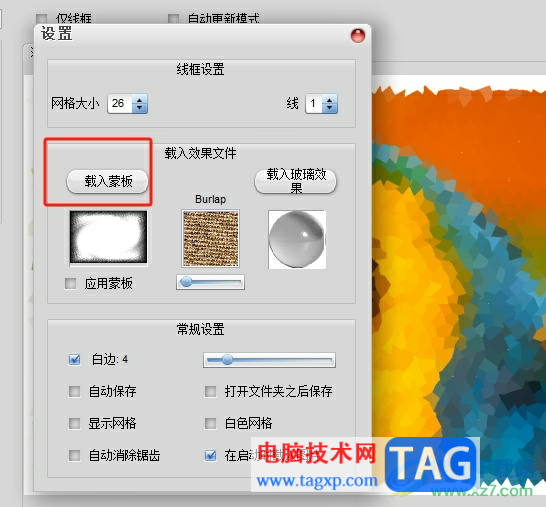This screenshot has height=507, width=546.
Task: Enable the 自动保存 checkbox
Action: pyautogui.click(x=75, y=391)
